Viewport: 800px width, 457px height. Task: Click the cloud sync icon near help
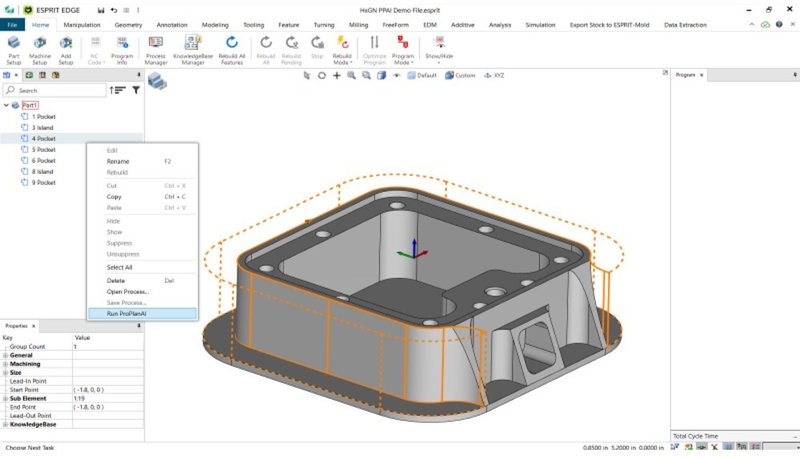(x=765, y=24)
